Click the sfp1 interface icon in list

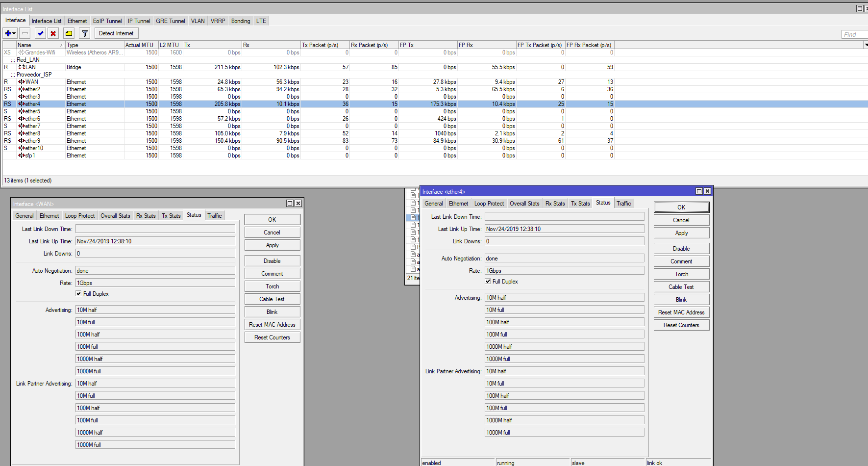(x=22, y=155)
